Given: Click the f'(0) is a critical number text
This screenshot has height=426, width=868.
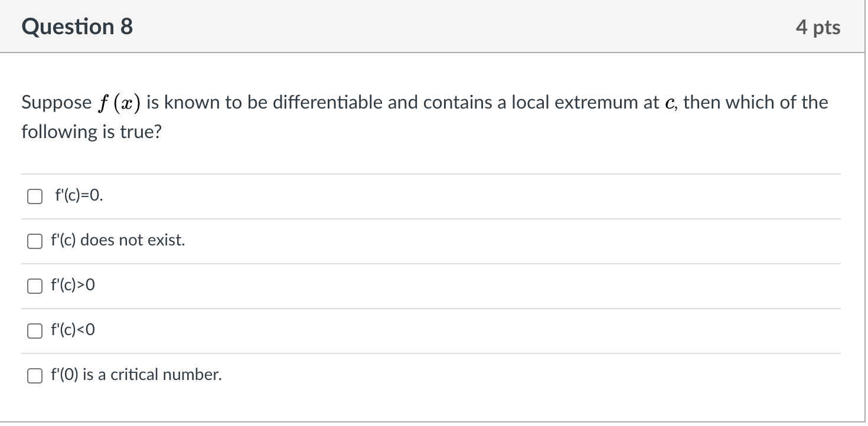Looking at the screenshot, I should (136, 375).
